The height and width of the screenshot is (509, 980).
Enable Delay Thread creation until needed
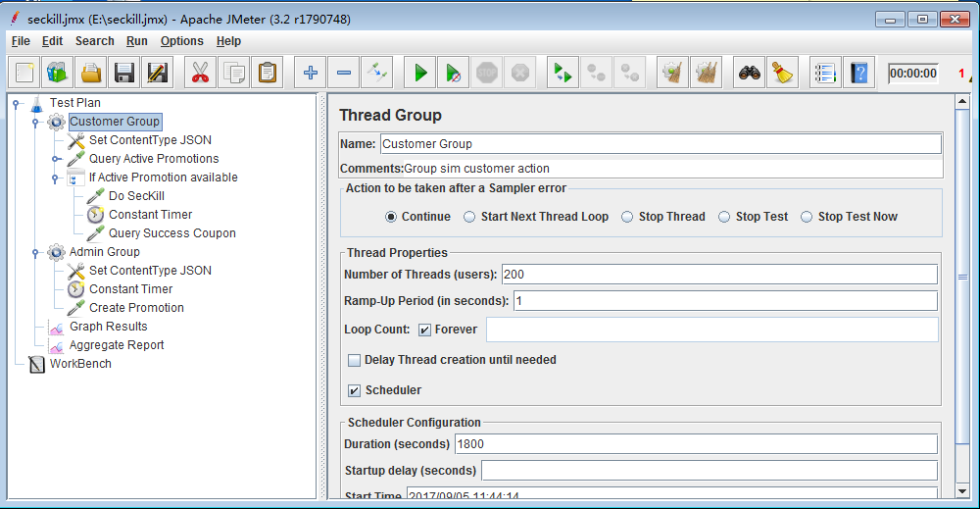[x=354, y=360]
